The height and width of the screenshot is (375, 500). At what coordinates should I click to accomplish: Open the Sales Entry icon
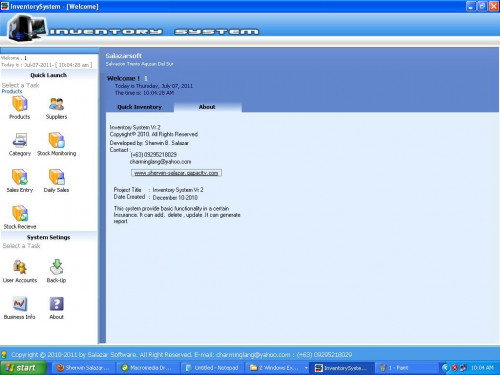tap(20, 177)
